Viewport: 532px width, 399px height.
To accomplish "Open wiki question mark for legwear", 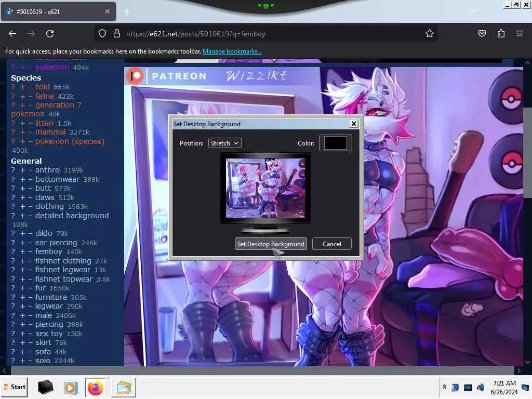I will [13, 306].
